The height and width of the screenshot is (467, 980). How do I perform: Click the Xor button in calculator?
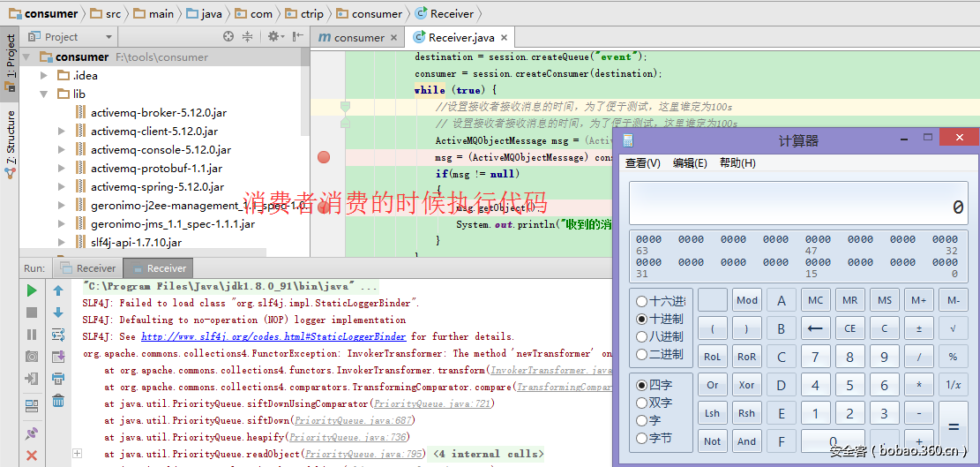coord(747,385)
